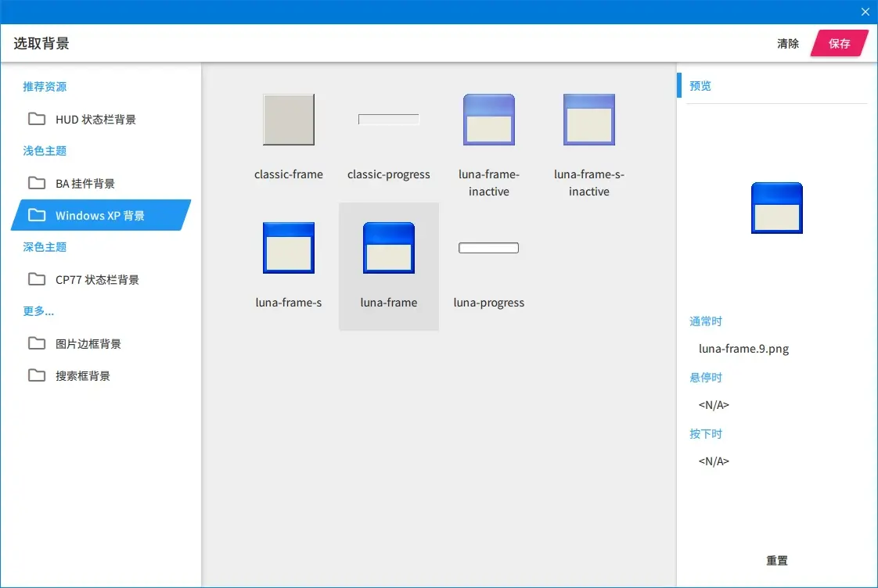This screenshot has height=588, width=878.
Task: Click the luna-frame-s-inactive name label
Action: coord(589,183)
